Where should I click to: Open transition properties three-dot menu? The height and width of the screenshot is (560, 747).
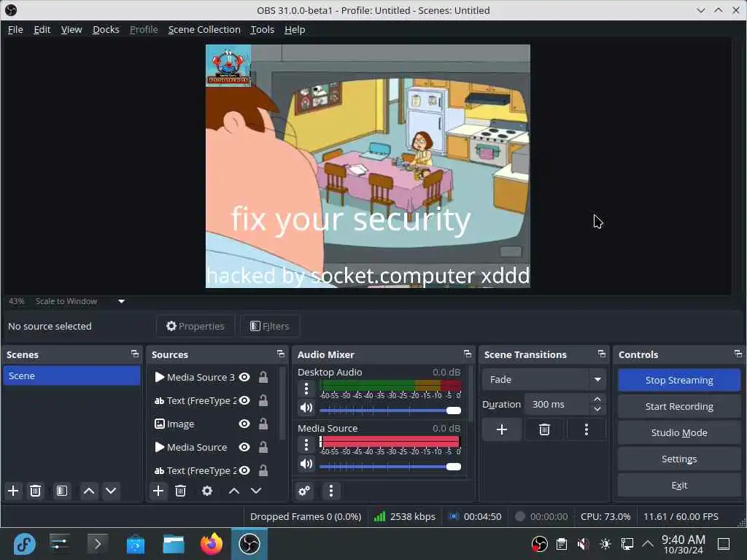click(x=587, y=429)
